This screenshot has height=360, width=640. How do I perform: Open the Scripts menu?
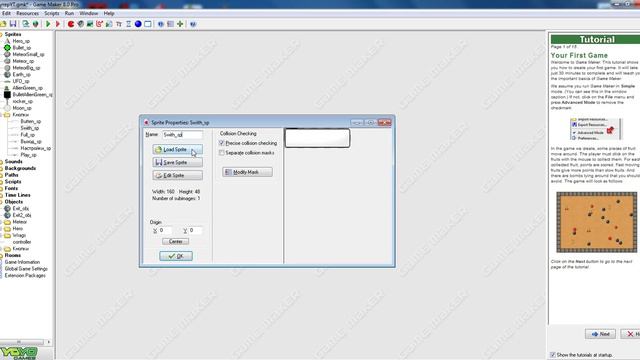tap(52, 13)
